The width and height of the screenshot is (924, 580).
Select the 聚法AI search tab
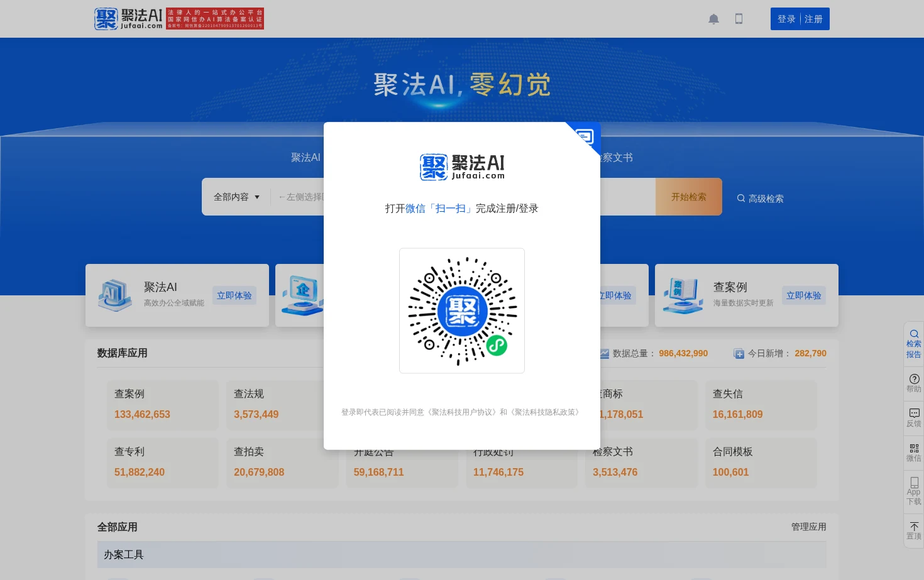305,157
